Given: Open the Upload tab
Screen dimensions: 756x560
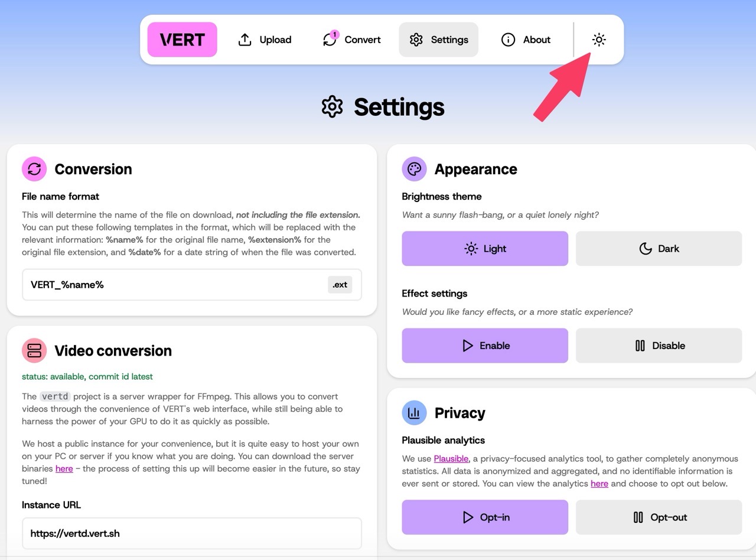Looking at the screenshot, I should tap(265, 40).
